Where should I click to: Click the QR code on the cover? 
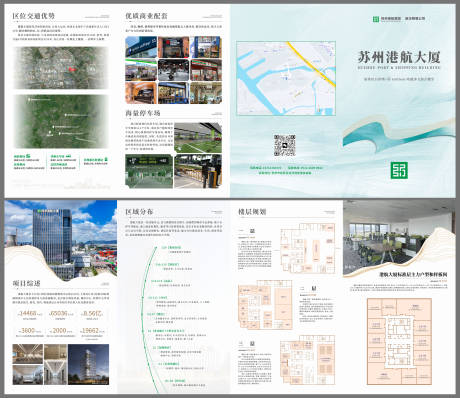point(285,145)
